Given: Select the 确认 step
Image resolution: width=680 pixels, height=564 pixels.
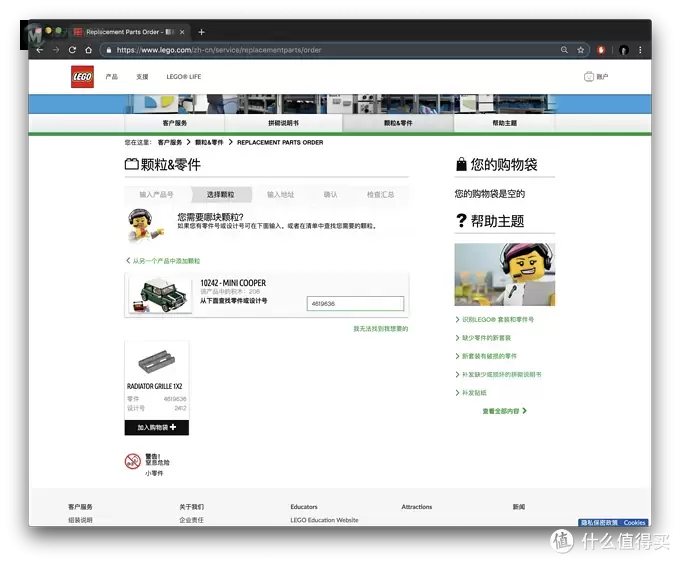Looking at the screenshot, I should 330,195.
